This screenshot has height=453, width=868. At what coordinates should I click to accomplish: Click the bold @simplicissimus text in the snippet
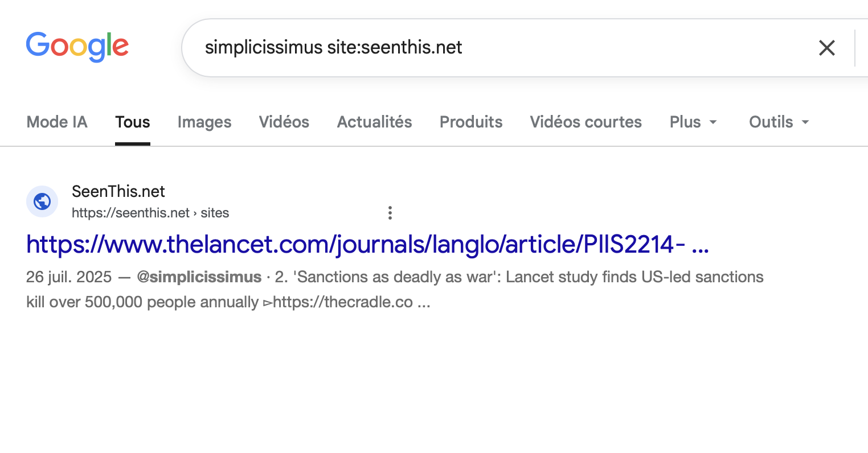(199, 277)
